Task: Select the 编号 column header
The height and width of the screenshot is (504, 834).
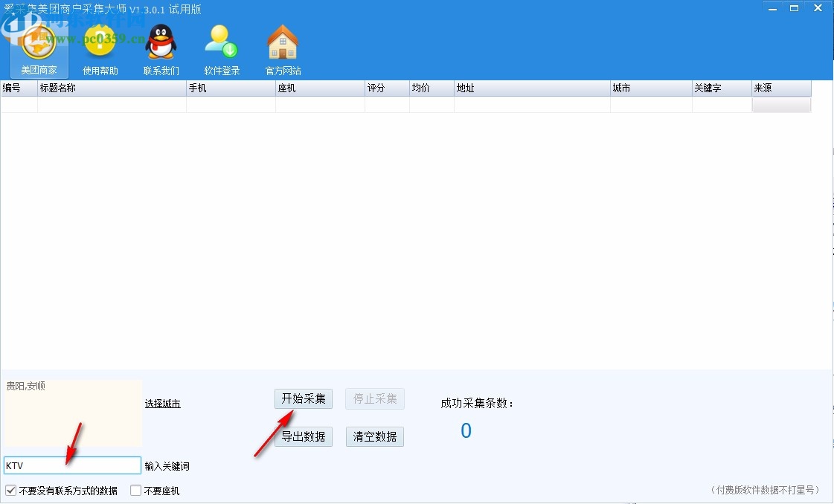Action: 18,87
